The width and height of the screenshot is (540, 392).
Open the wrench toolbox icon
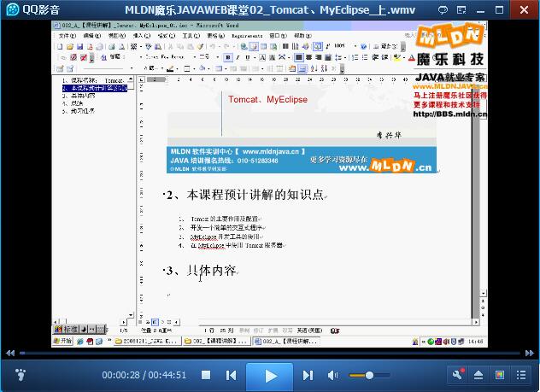pos(458,375)
